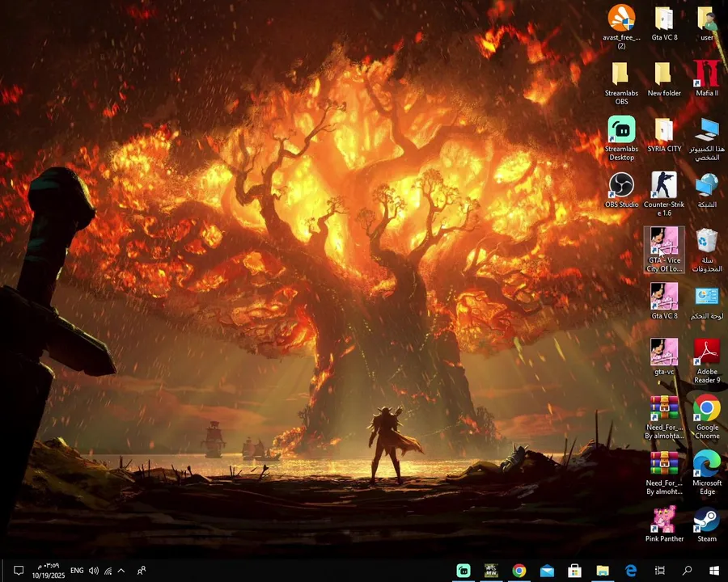Open the Recycle Bin (سلة المحذوفات)
This screenshot has height=582, width=728.
(x=707, y=250)
